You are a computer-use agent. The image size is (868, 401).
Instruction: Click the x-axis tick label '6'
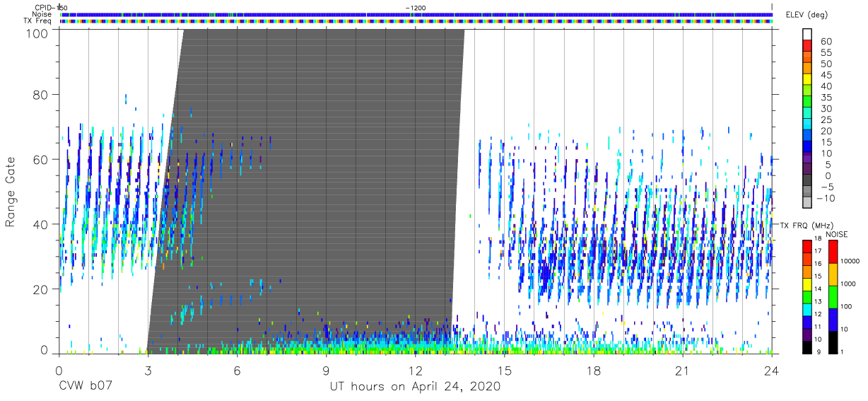(x=237, y=371)
